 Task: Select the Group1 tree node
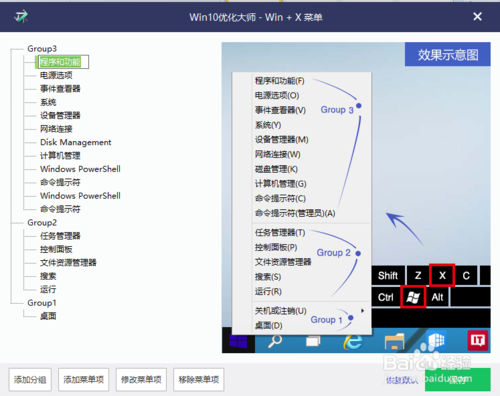pyautogui.click(x=42, y=303)
